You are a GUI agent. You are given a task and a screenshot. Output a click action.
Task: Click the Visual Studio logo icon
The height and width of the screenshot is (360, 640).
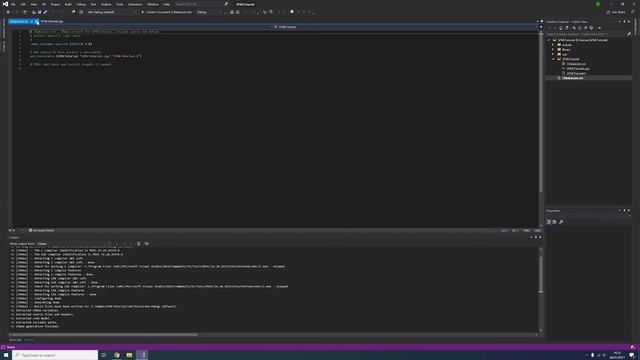(5, 4)
